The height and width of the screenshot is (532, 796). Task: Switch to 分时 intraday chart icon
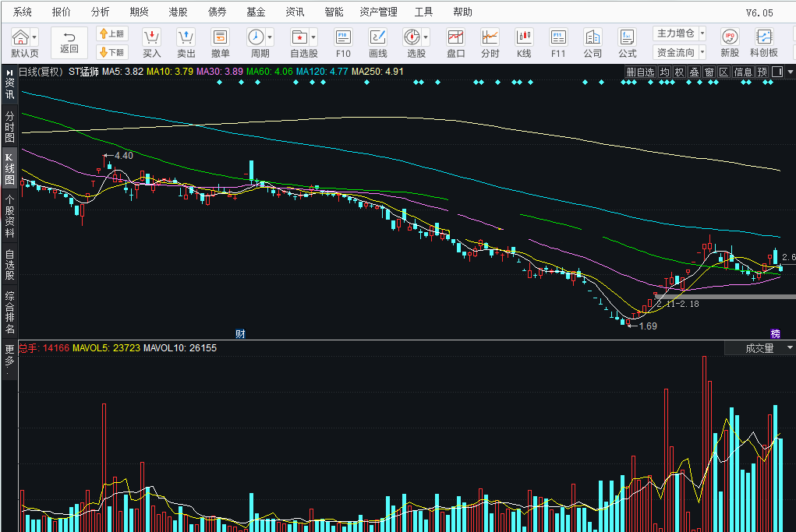[x=490, y=37]
